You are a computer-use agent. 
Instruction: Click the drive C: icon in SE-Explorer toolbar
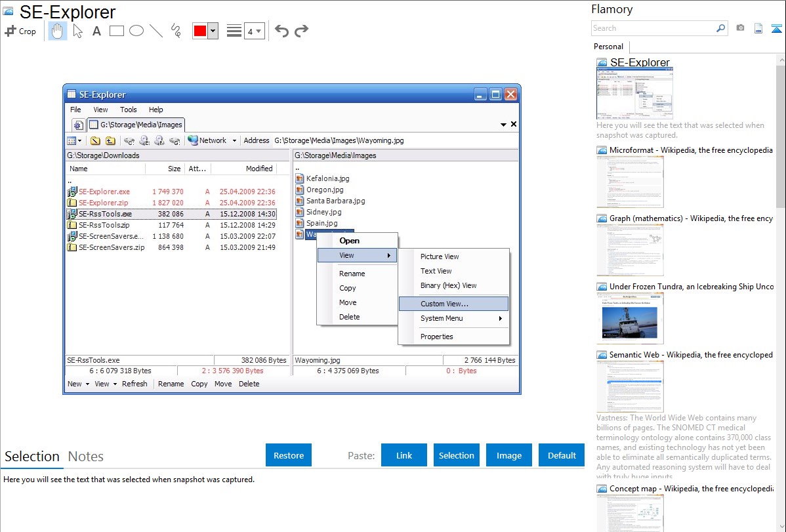(x=129, y=141)
